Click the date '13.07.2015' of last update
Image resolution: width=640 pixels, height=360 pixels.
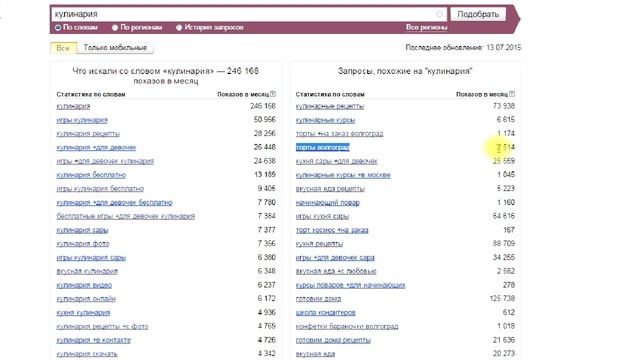coord(504,48)
